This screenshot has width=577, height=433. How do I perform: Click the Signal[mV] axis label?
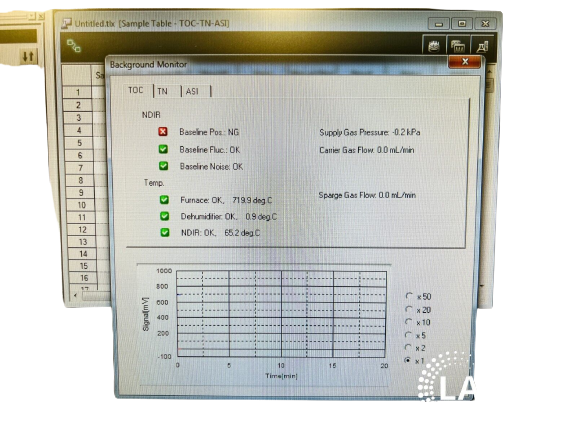[x=146, y=314]
